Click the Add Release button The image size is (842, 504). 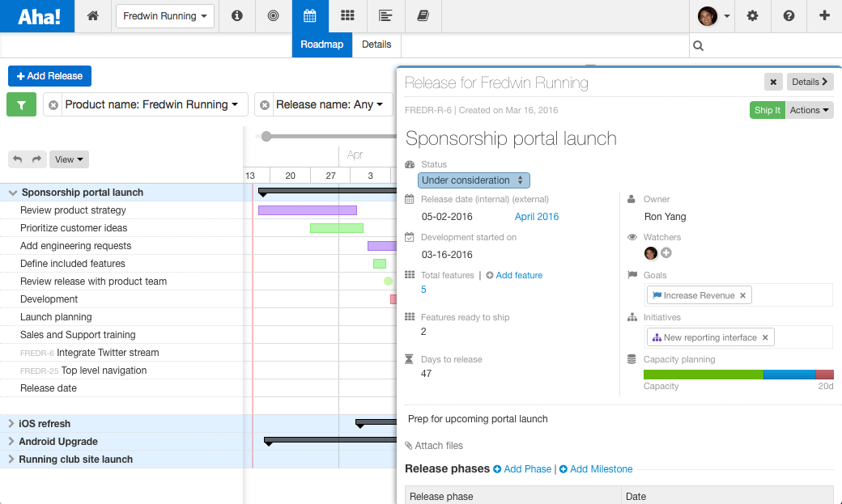point(49,75)
